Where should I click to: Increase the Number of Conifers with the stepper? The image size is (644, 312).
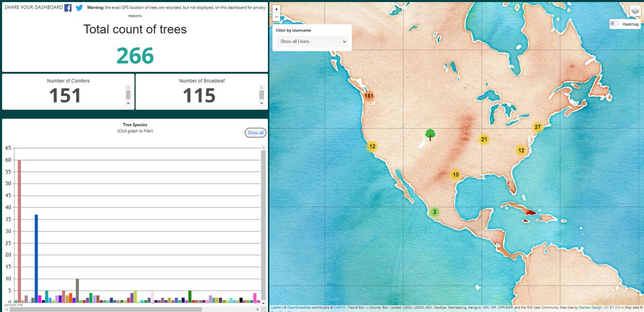coord(128,88)
